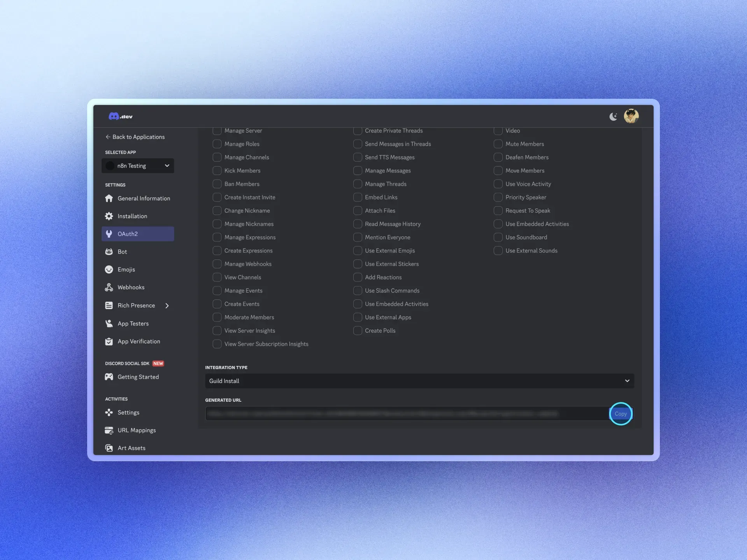Click the NEW badge beside Discord Social SDK
Viewport: 747px width, 560px height.
point(158,364)
